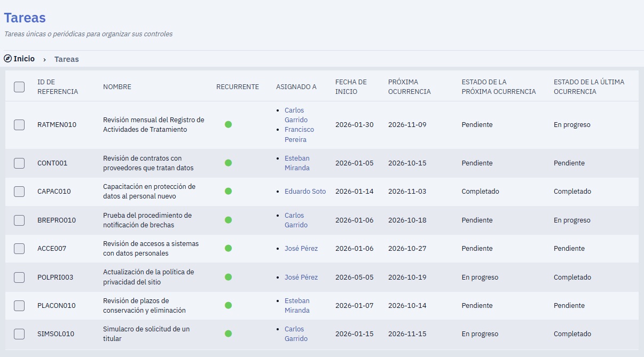644x357 pixels.
Task: Sort by Fecha de Inicio column header
Action: tap(351, 86)
